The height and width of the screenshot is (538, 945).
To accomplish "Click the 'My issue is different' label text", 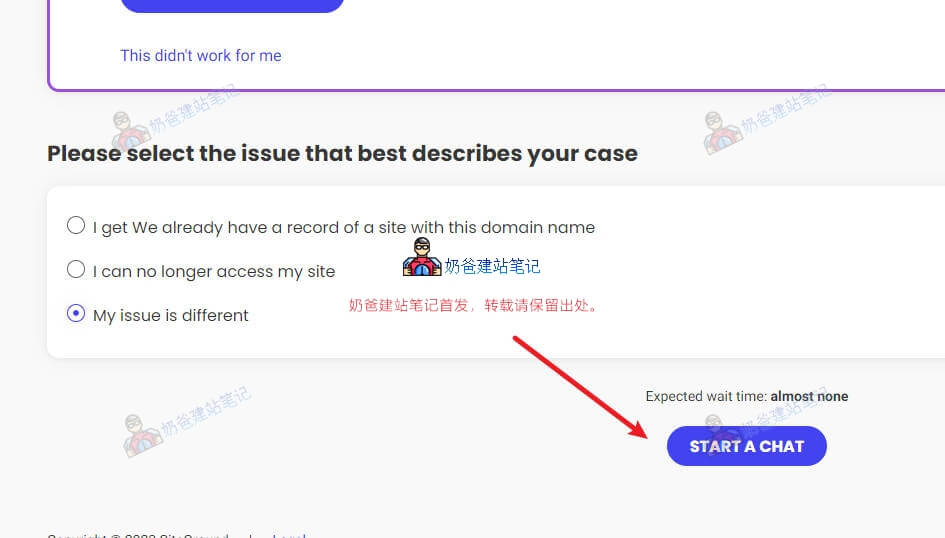I will pos(171,316).
